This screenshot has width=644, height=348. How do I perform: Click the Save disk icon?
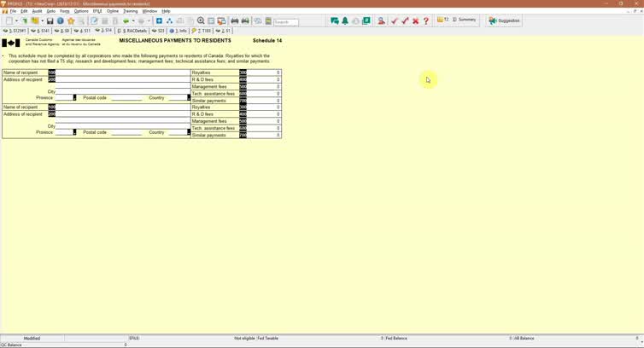50,21
